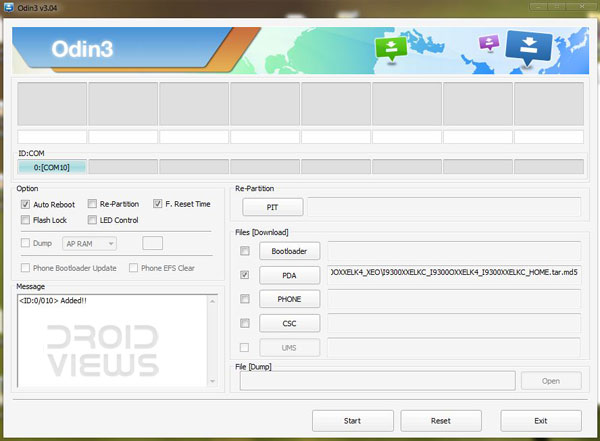Image resolution: width=600 pixels, height=441 pixels.
Task: Click the Reset button
Action: [x=441, y=421]
